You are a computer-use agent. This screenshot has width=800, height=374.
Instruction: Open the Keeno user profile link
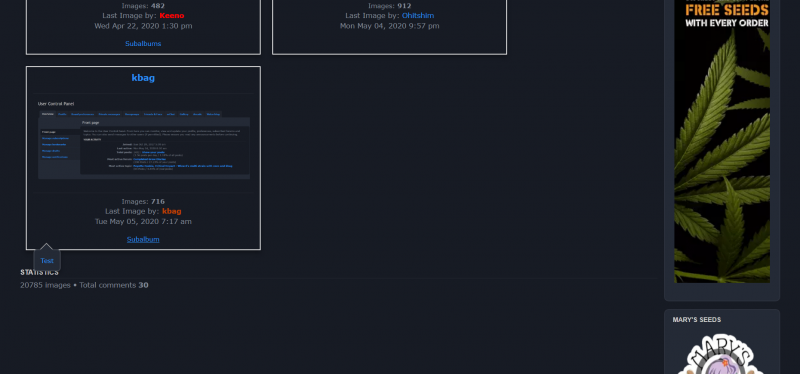pyautogui.click(x=172, y=16)
